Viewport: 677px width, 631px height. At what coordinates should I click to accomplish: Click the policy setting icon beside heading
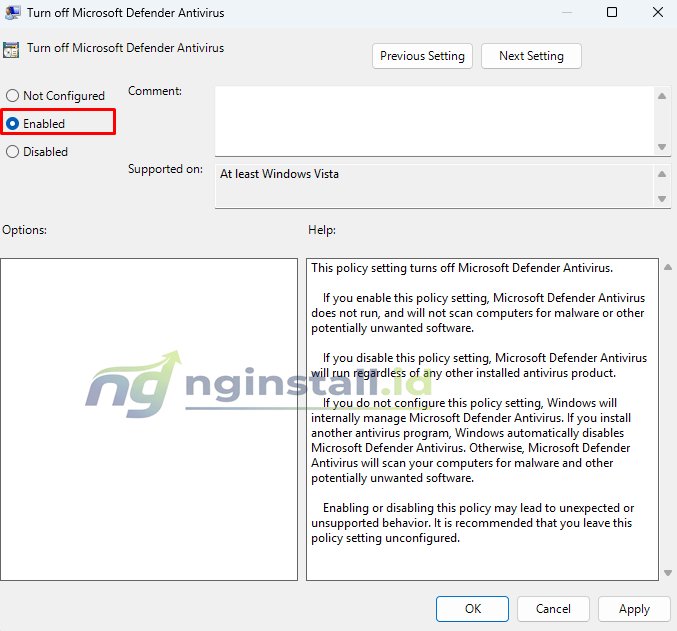coord(11,49)
